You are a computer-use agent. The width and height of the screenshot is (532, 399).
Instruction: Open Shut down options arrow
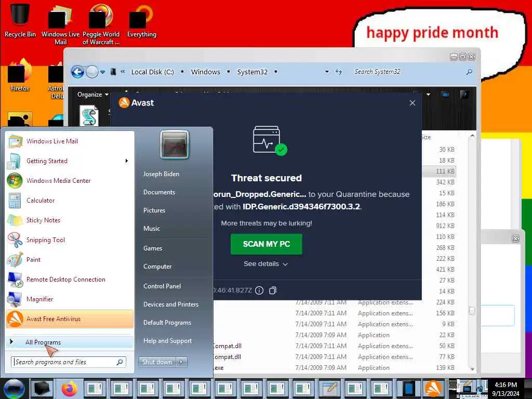coord(181,362)
